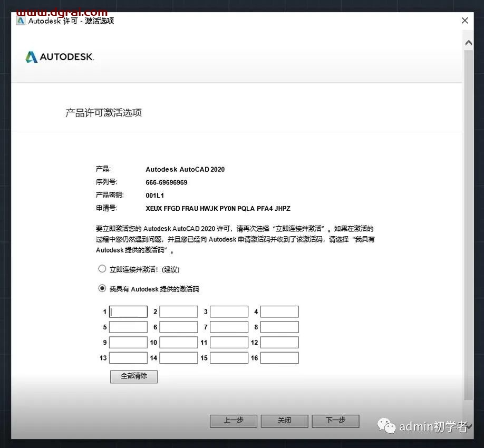The width and height of the screenshot is (484, 448).
Task: Click activation code field 16
Action: (279, 358)
